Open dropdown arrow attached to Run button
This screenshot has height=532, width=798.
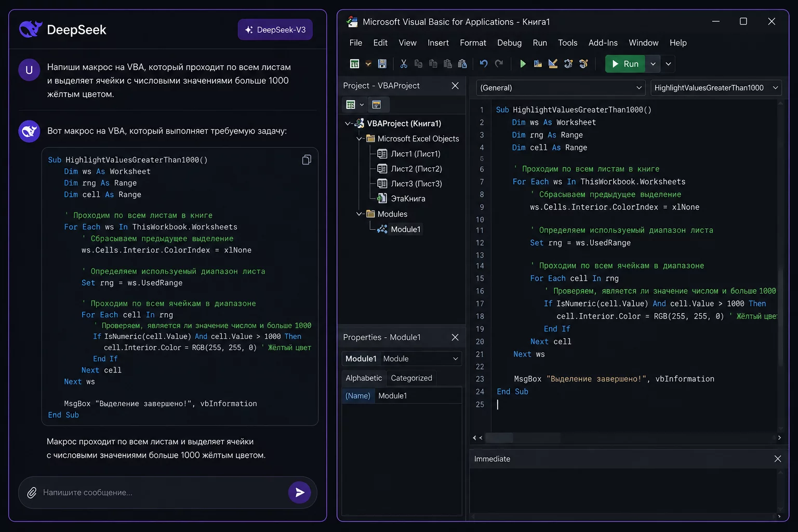(653, 64)
